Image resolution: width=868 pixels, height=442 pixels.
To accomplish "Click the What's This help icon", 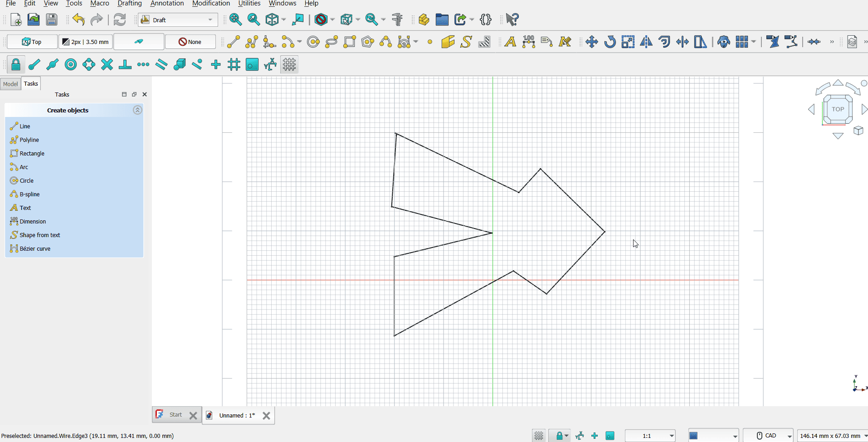I will coord(512,19).
